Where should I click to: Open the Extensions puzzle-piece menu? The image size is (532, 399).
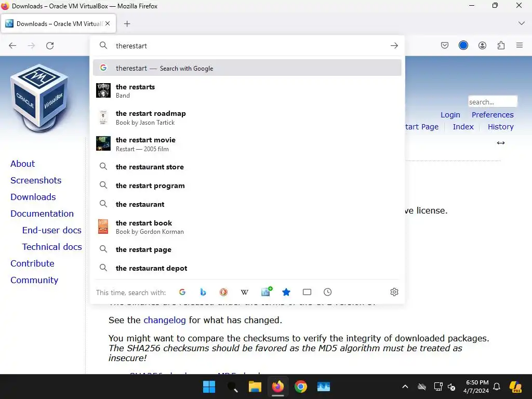(501, 46)
